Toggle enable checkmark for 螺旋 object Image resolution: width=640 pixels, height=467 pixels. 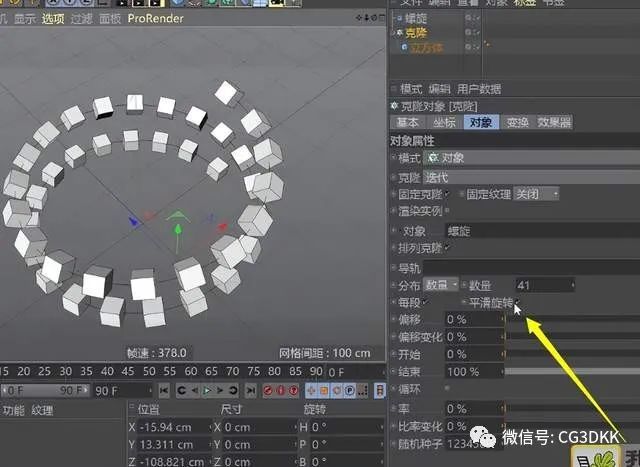(477, 18)
